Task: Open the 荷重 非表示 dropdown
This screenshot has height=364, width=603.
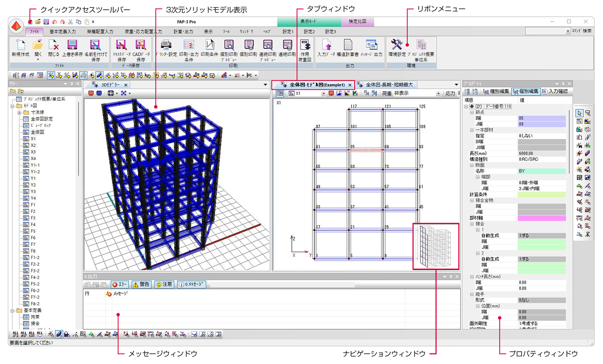Action: pos(438,94)
